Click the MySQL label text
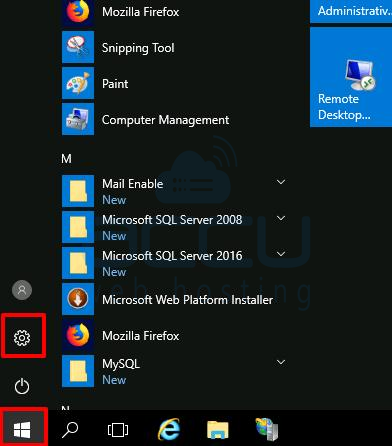 tap(121, 364)
